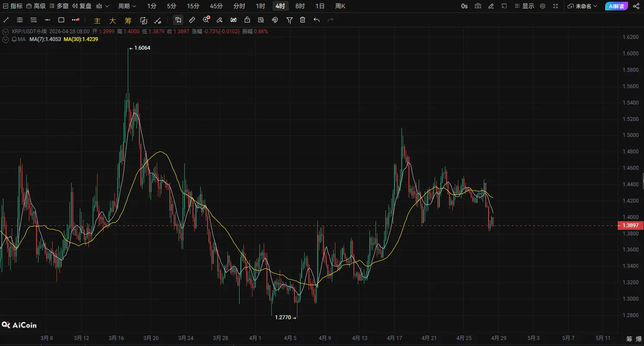Click the share icon
644x346 pixels.
pos(636,6)
